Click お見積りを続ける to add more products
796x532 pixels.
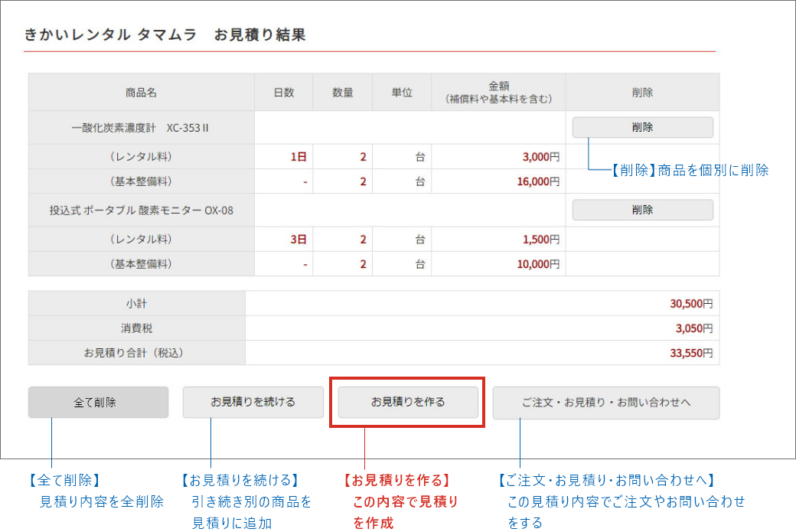253,402
